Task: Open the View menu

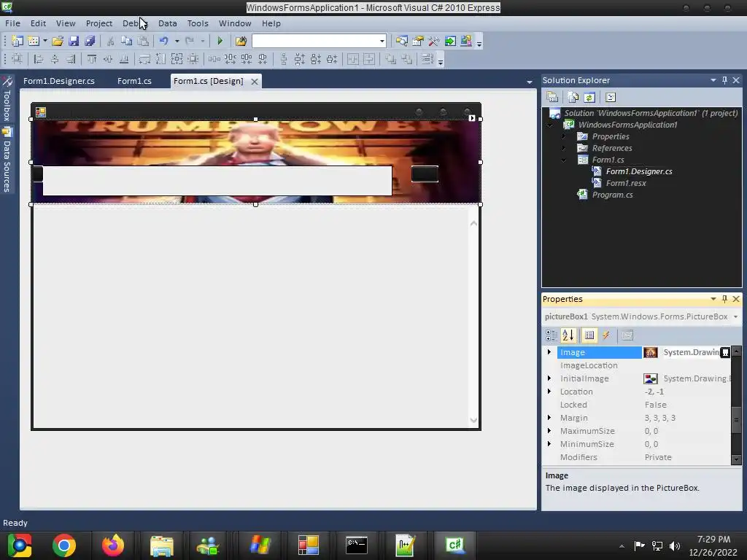Action: click(66, 23)
